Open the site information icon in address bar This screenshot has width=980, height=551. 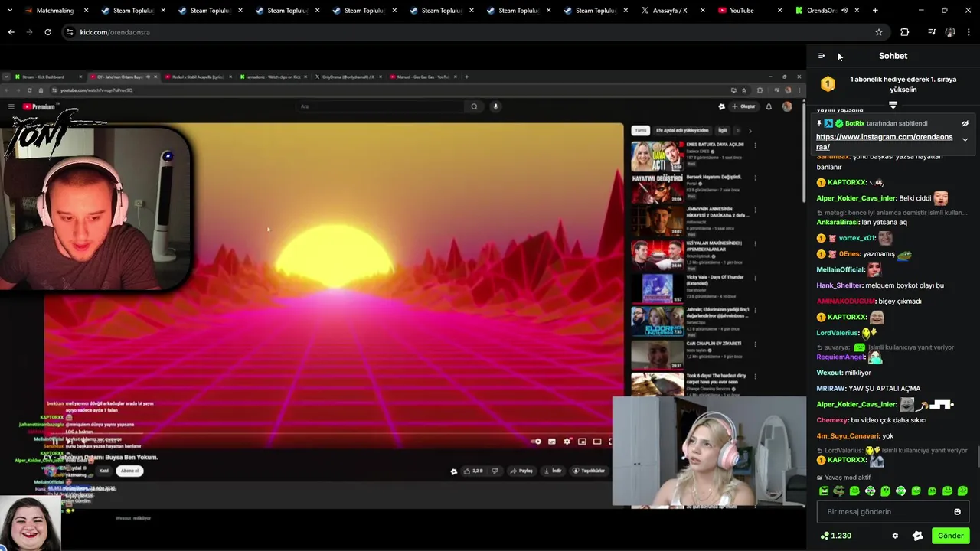[70, 32]
